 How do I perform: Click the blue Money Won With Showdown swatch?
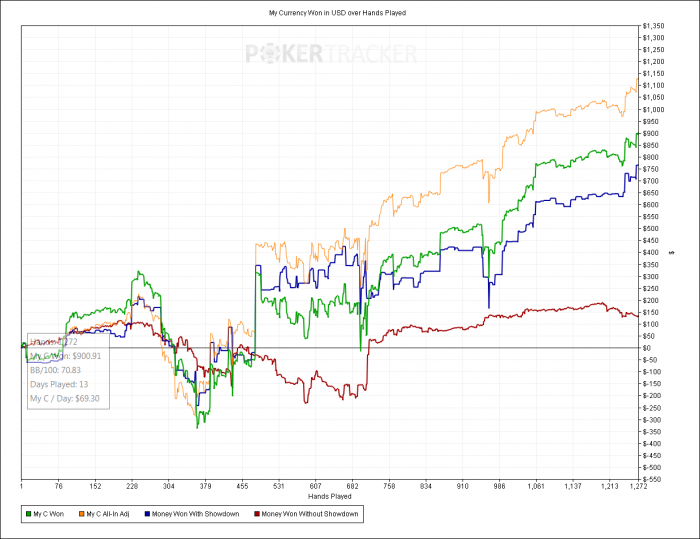[147, 514]
